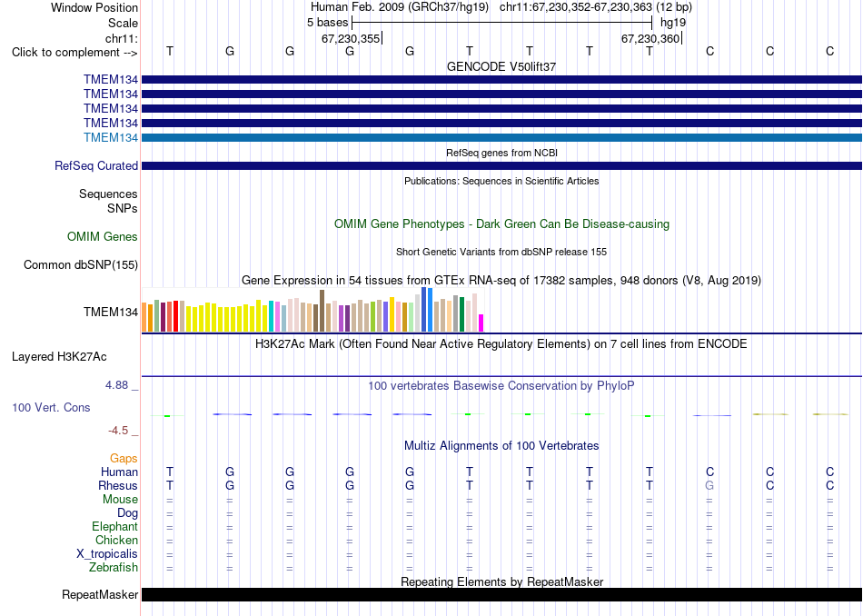Open 'Repeating Elements by RepeatMasker' track title
This screenshot has width=863, height=616.
pyautogui.click(x=501, y=581)
